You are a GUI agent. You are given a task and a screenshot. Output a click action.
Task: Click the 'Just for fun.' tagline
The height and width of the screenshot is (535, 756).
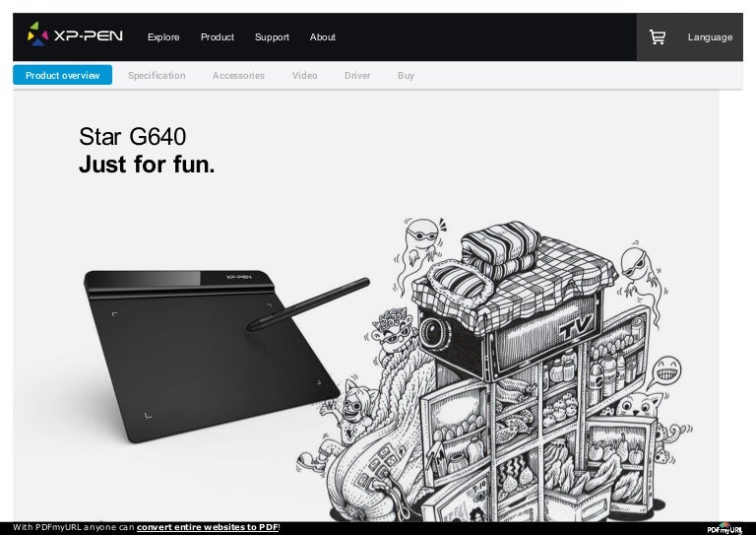(147, 165)
